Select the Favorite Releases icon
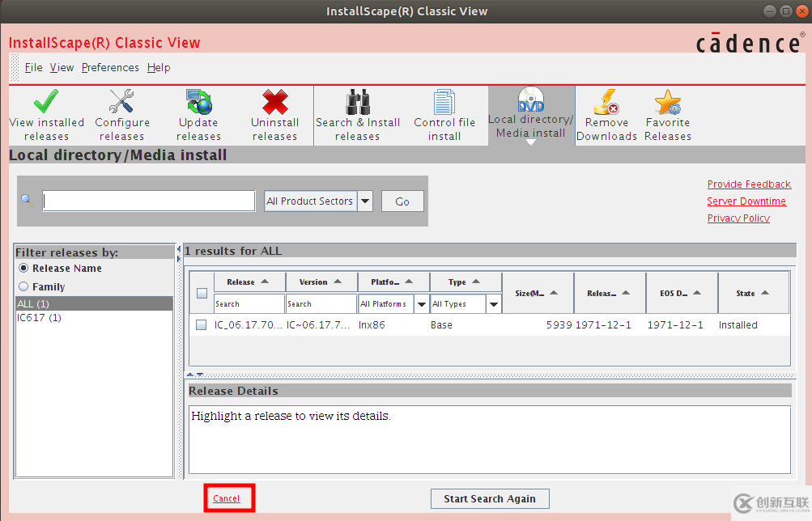The height and width of the screenshot is (521, 812). pyautogui.click(x=667, y=113)
